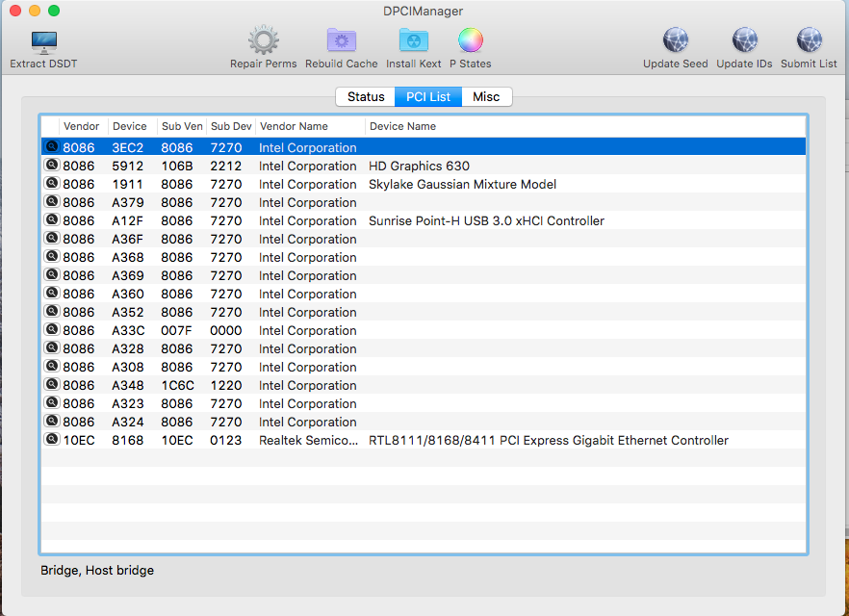Click lookup icon for device A369
Screen dimensions: 849x616
51,275
